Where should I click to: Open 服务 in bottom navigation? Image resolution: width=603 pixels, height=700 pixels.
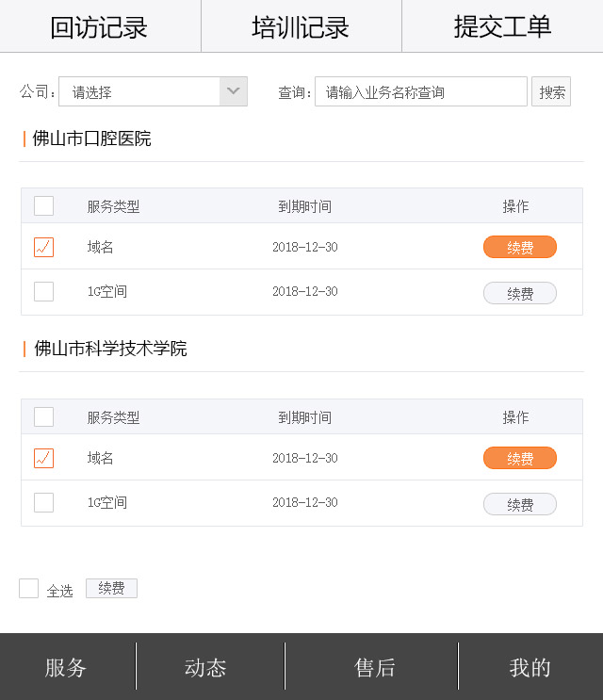pos(66,667)
